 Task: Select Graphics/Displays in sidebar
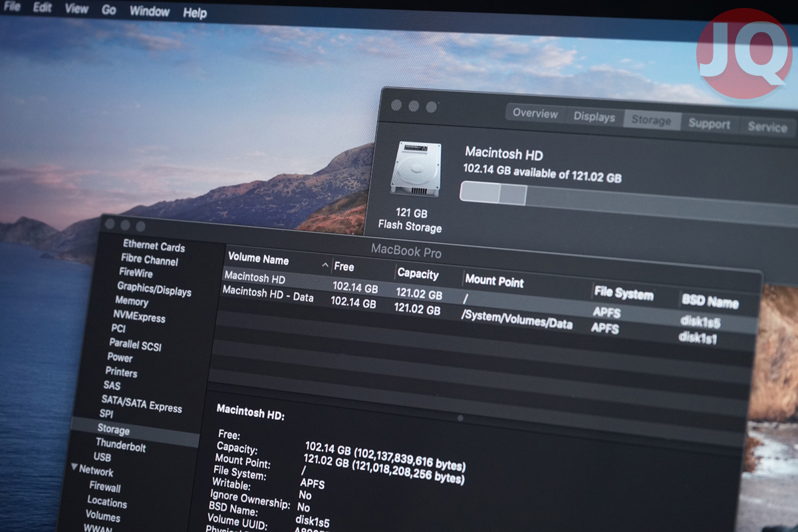click(x=154, y=289)
